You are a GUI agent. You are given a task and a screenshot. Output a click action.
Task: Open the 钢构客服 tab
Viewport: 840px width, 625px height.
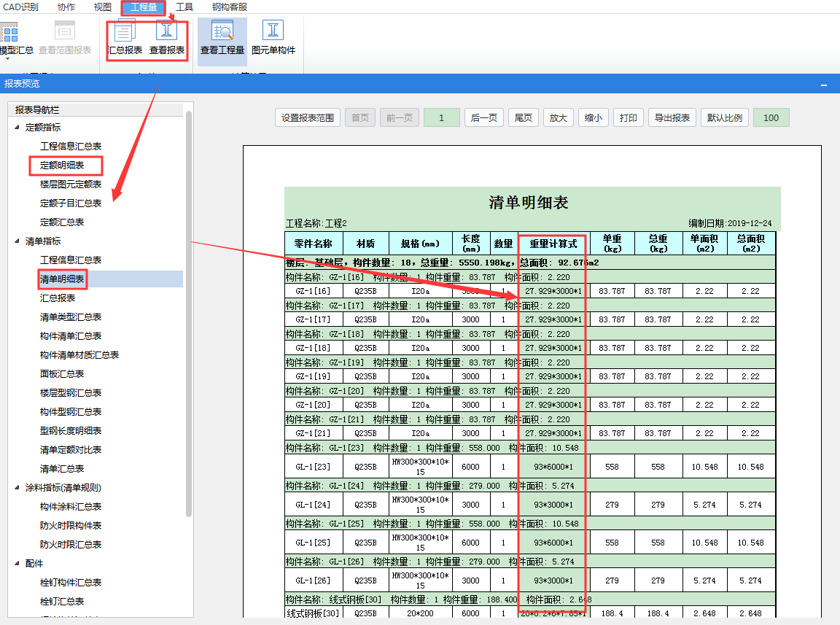point(229,7)
